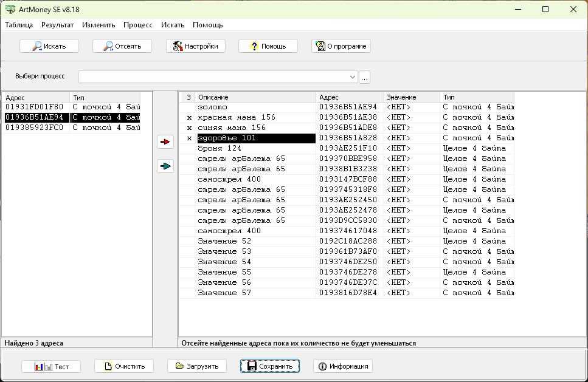Toggle freeze mark for синяя мана 156
Image resolution: width=588 pixels, height=382 pixels.
(x=189, y=128)
